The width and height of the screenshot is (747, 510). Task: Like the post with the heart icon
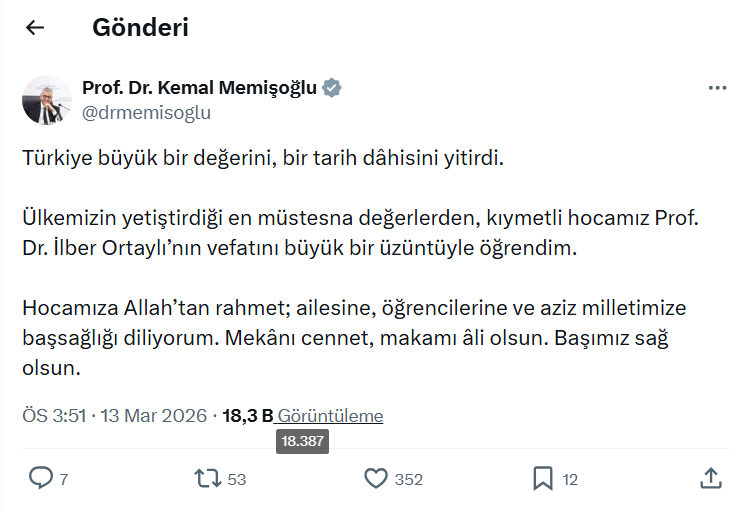coord(375,479)
